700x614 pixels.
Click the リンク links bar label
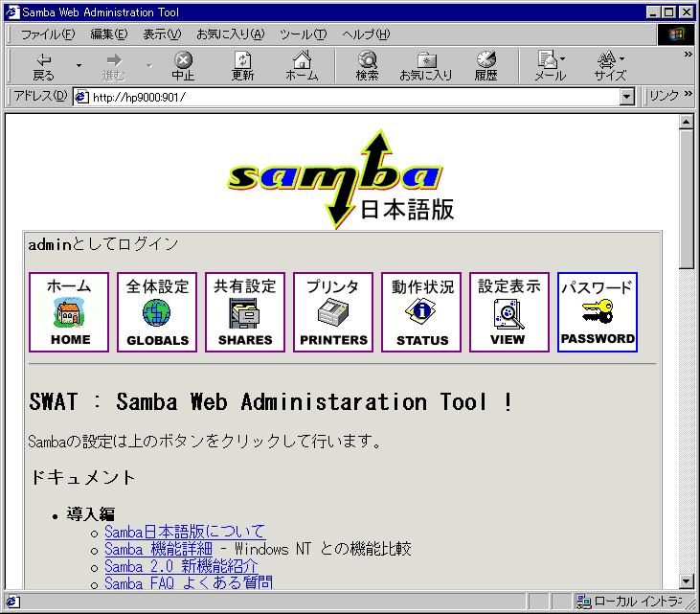pos(664,96)
